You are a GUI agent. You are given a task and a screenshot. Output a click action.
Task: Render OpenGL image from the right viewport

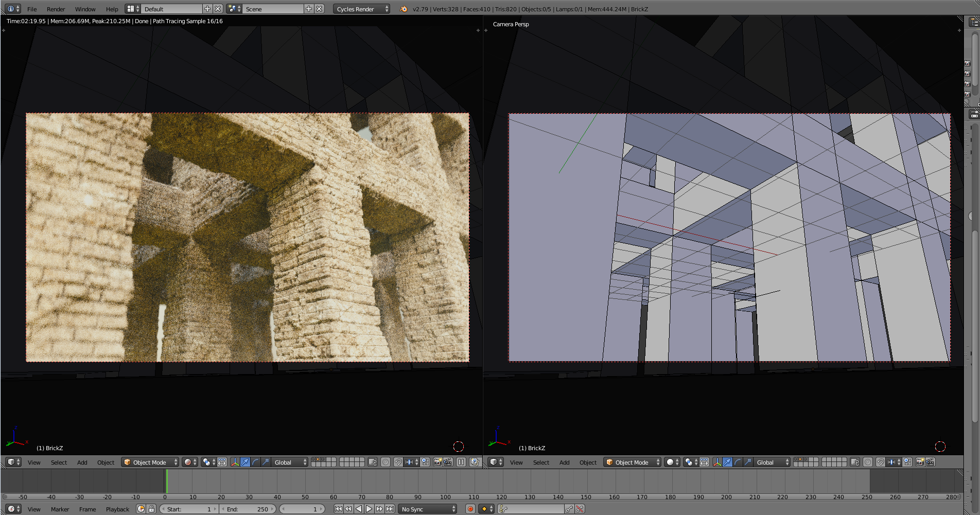[x=920, y=462]
